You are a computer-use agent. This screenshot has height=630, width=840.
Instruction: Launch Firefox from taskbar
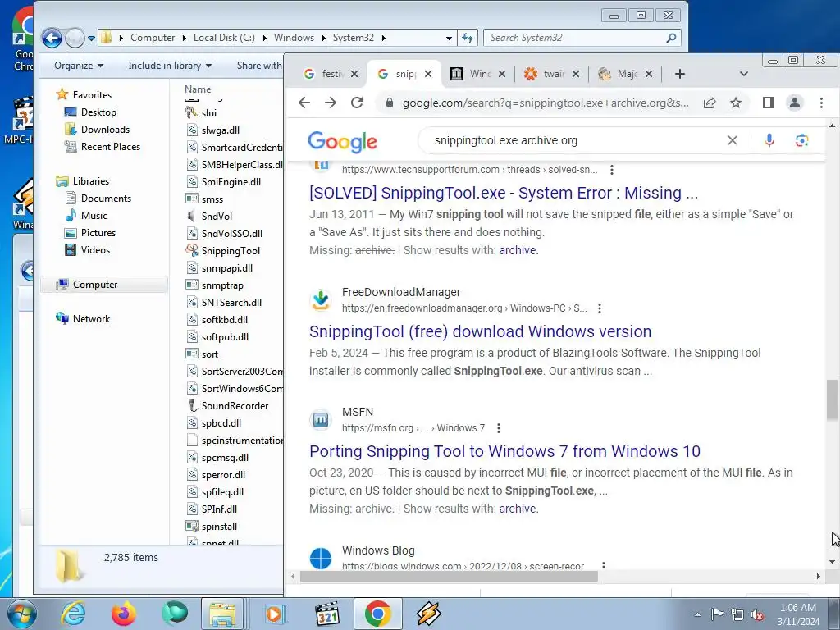pos(124,614)
